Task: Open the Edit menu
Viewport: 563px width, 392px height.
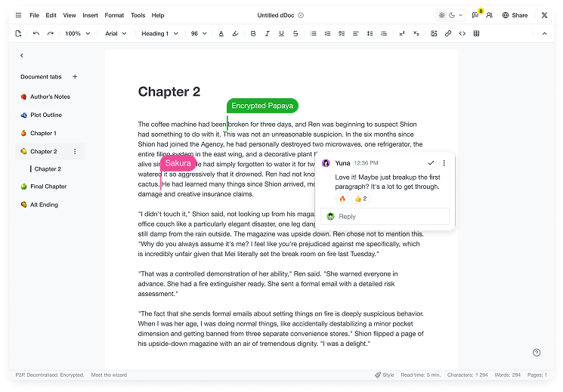Action: click(x=51, y=15)
